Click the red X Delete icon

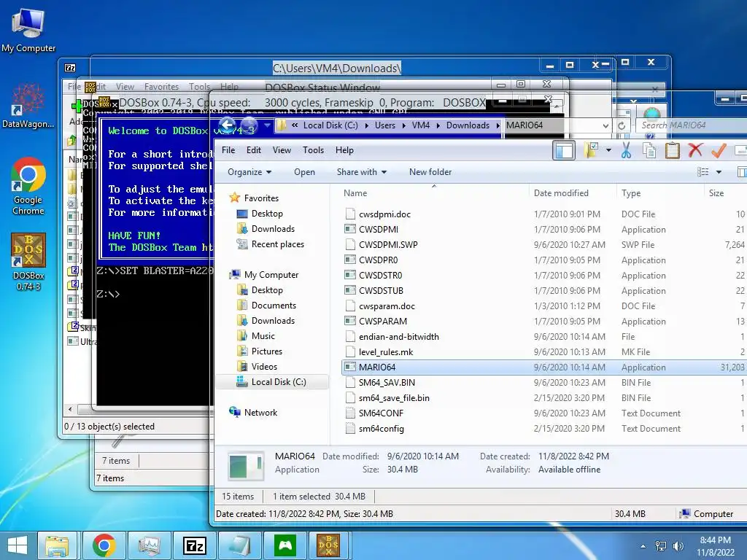coord(695,150)
